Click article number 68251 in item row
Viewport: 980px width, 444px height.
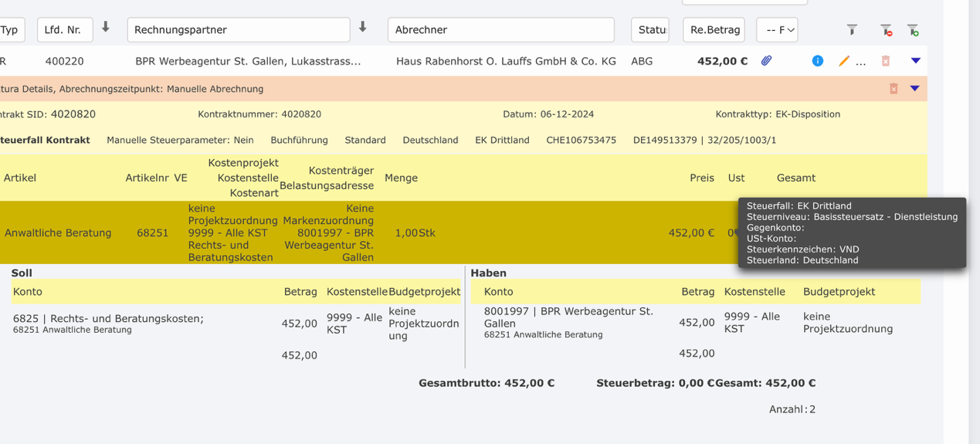(152, 232)
